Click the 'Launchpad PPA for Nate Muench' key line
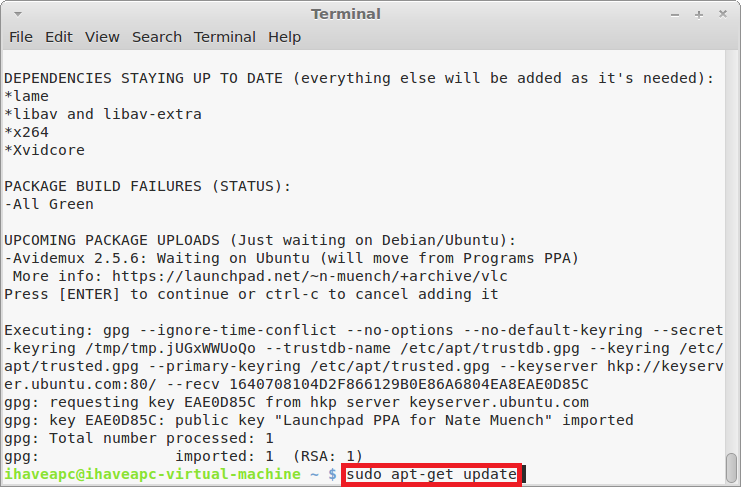This screenshot has width=741, height=487. pyautogui.click(x=319, y=420)
